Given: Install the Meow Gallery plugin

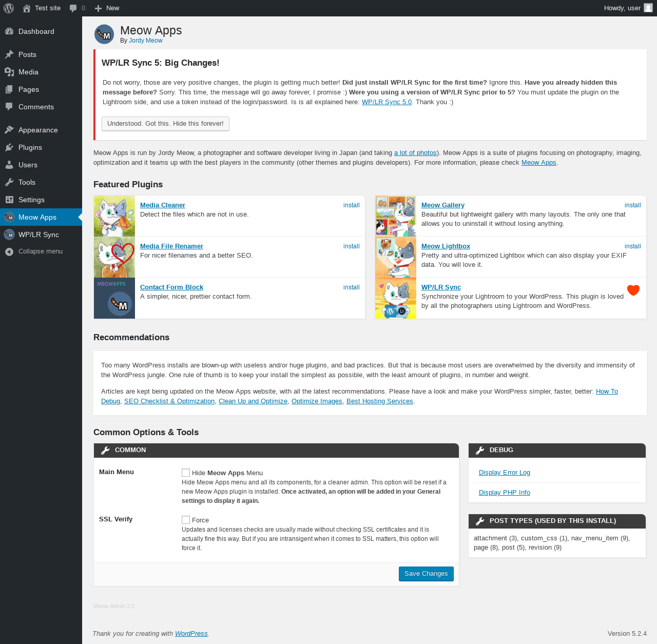Looking at the screenshot, I should [x=633, y=205].
